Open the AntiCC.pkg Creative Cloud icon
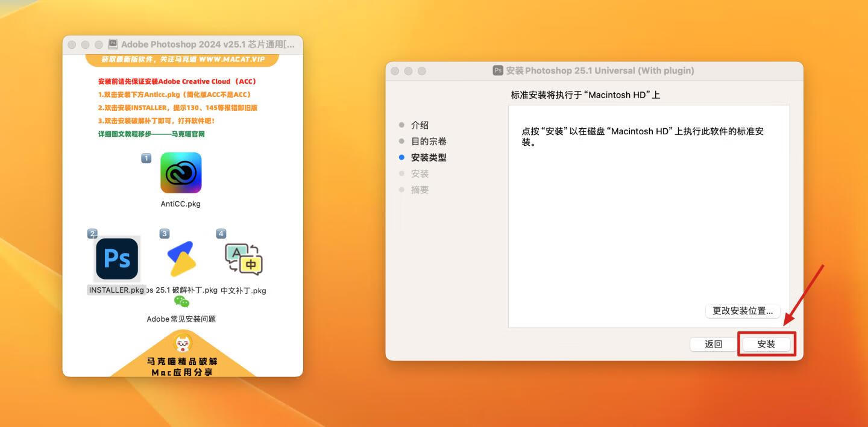The image size is (868, 427). (181, 173)
